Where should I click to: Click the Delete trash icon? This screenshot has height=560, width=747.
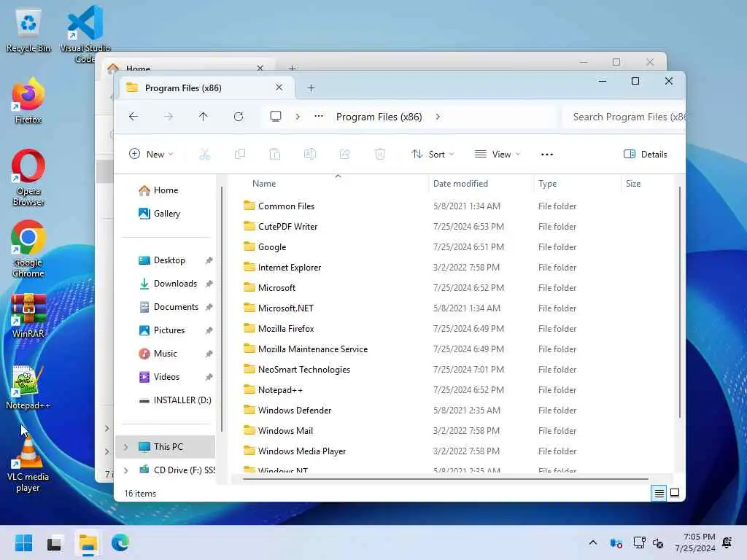coord(379,155)
